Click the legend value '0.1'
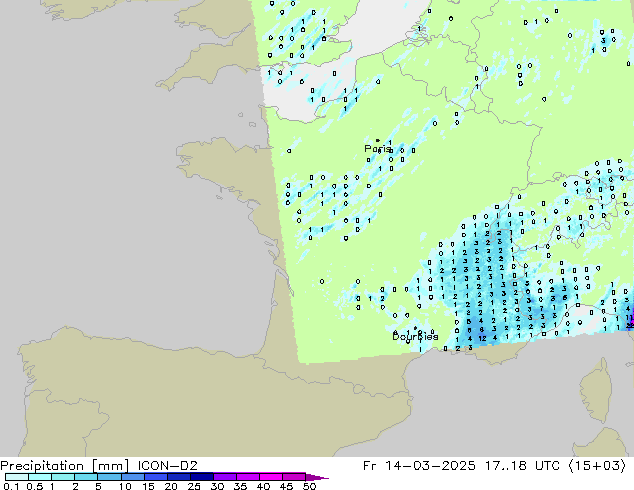Image resolution: width=634 pixels, height=490 pixels. pyautogui.click(x=11, y=486)
